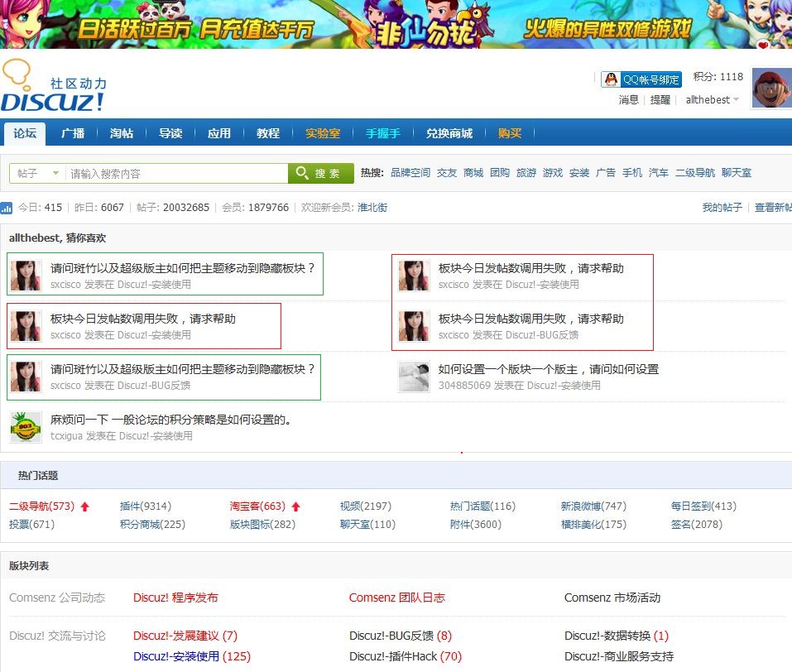Click hot search term 交友
This screenshot has height=672, width=792.
(447, 173)
